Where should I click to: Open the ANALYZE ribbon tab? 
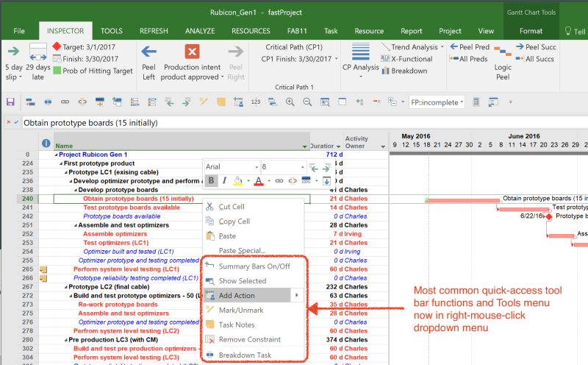(200, 31)
